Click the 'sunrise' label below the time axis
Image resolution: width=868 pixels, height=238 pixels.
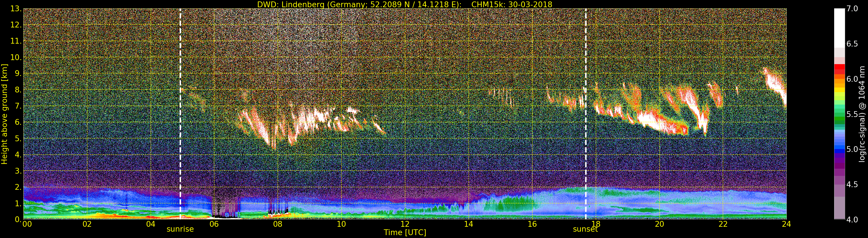180,229
